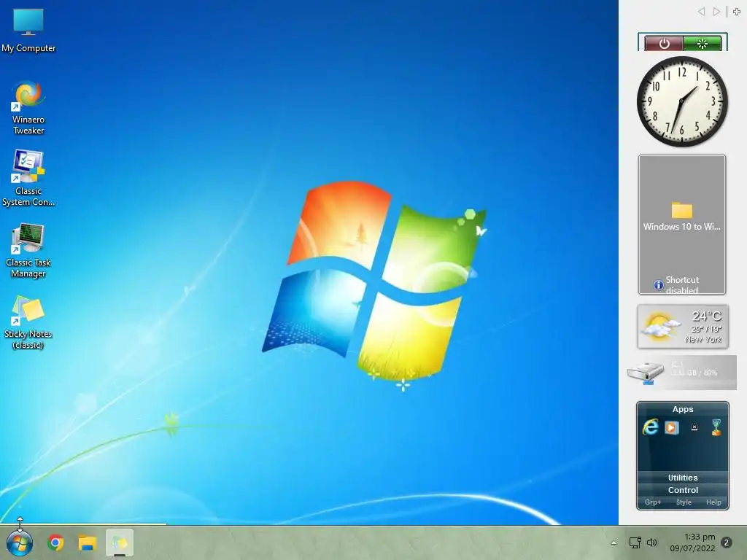This screenshot has width=747, height=560.
Task: Click the analog clock gadget
Action: [x=682, y=101]
